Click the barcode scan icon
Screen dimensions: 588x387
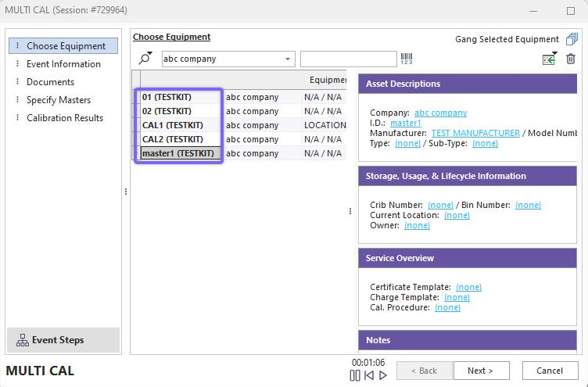coord(407,59)
